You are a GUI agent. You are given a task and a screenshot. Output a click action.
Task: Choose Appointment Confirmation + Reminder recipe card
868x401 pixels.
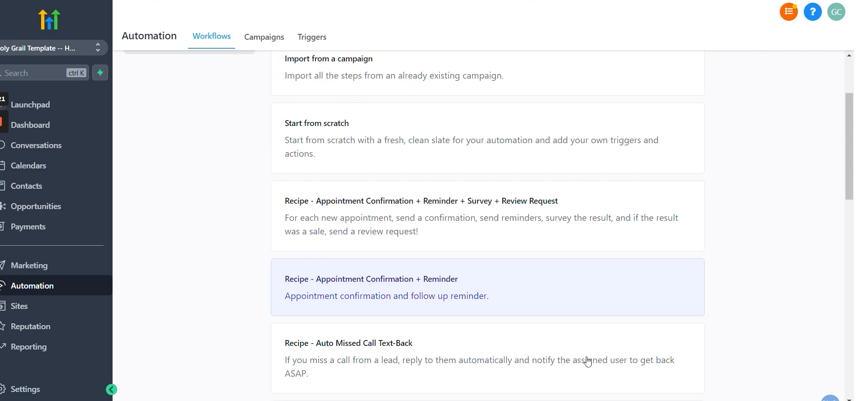pos(487,287)
